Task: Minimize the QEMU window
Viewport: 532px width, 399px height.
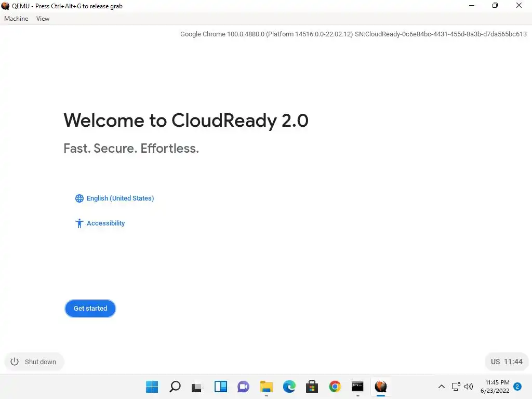Action: pyautogui.click(x=472, y=5)
